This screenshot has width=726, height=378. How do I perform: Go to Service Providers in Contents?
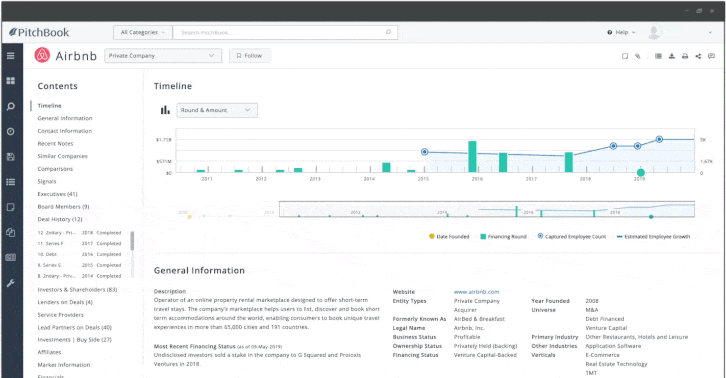[61, 315]
